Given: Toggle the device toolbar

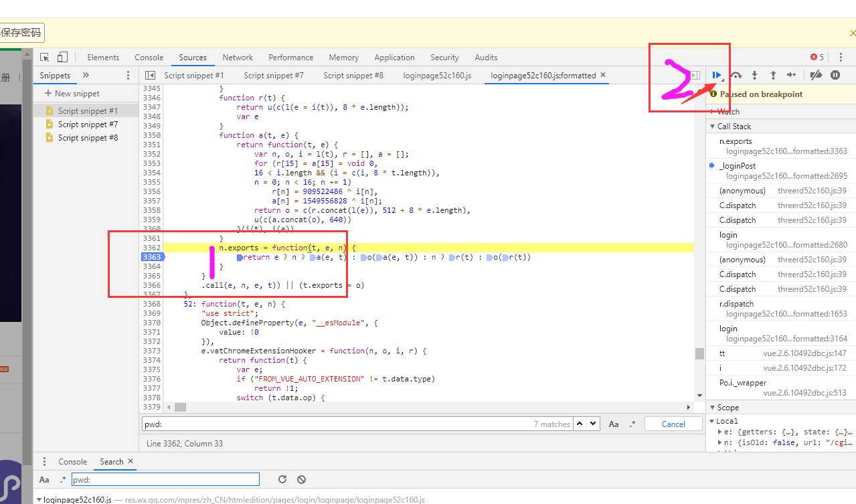Looking at the screenshot, I should click(x=62, y=58).
